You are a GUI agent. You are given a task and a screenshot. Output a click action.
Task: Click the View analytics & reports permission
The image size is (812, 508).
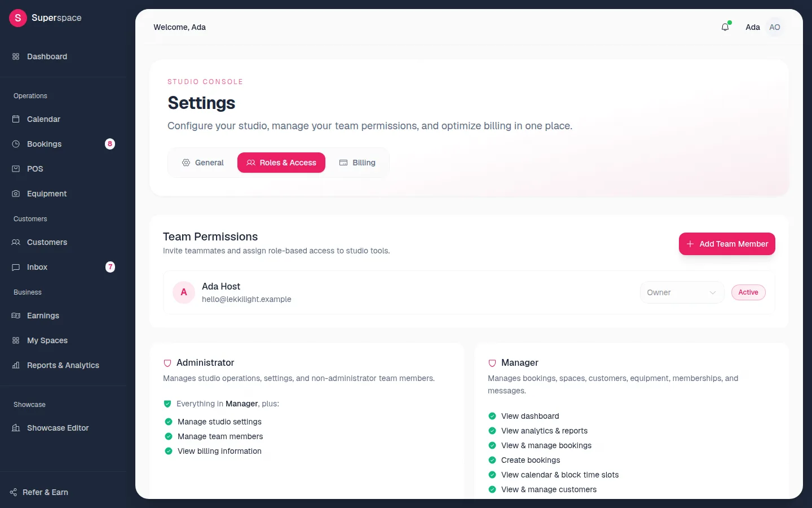click(544, 431)
